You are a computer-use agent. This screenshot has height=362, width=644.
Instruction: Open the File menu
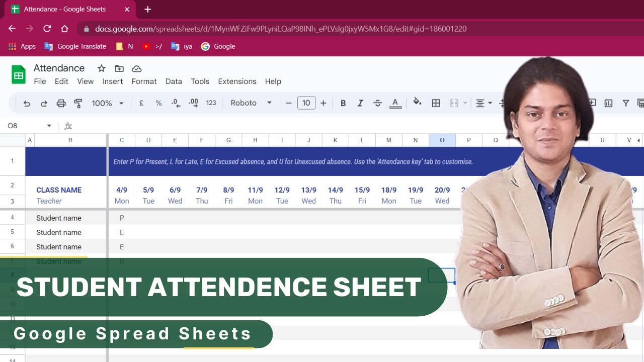click(40, 81)
